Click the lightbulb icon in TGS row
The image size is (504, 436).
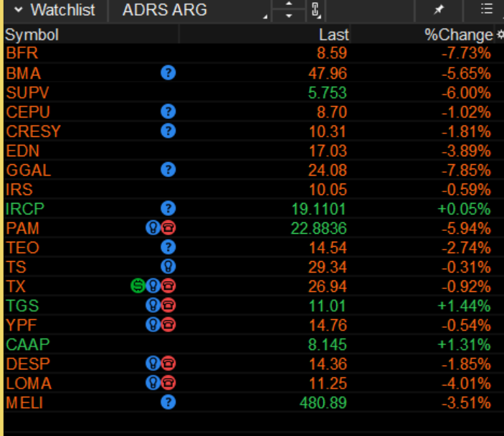pos(153,305)
